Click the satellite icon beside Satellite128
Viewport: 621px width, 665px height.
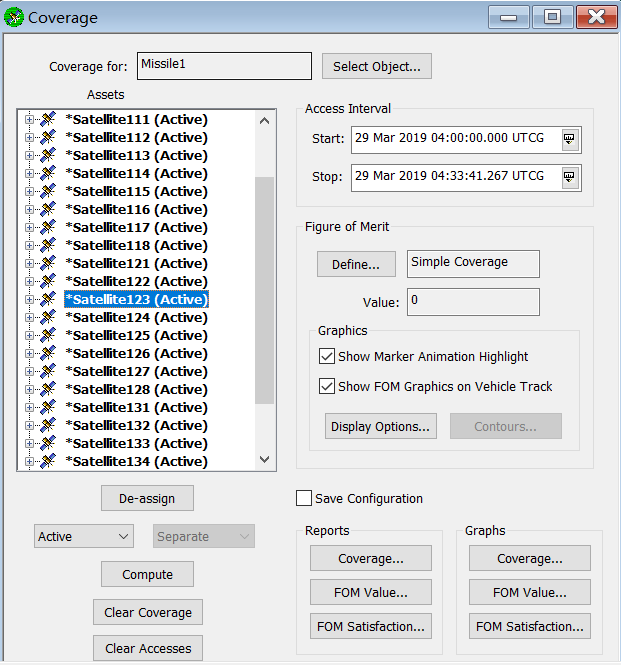(48, 389)
